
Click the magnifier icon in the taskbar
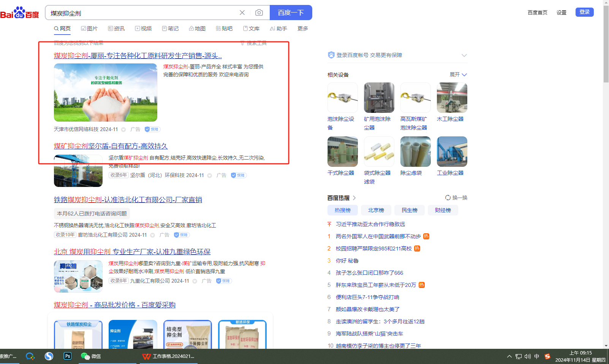tap(30, 356)
